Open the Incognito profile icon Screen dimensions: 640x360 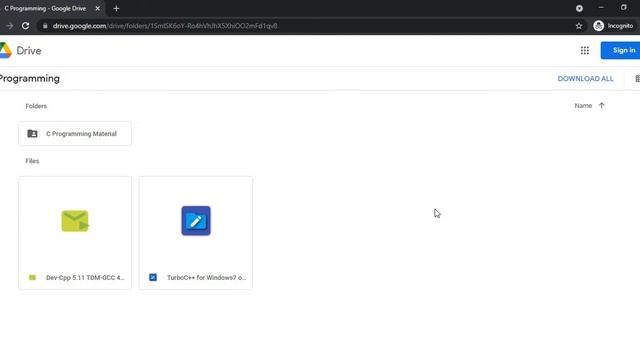[598, 26]
